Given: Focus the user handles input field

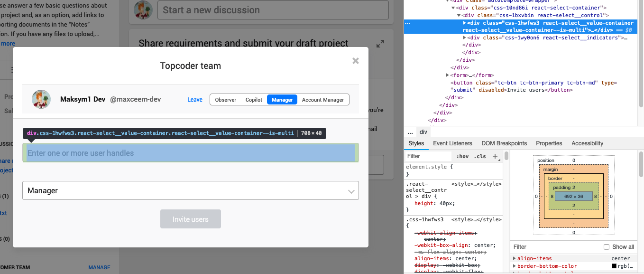Looking at the screenshot, I should pyautogui.click(x=191, y=153).
